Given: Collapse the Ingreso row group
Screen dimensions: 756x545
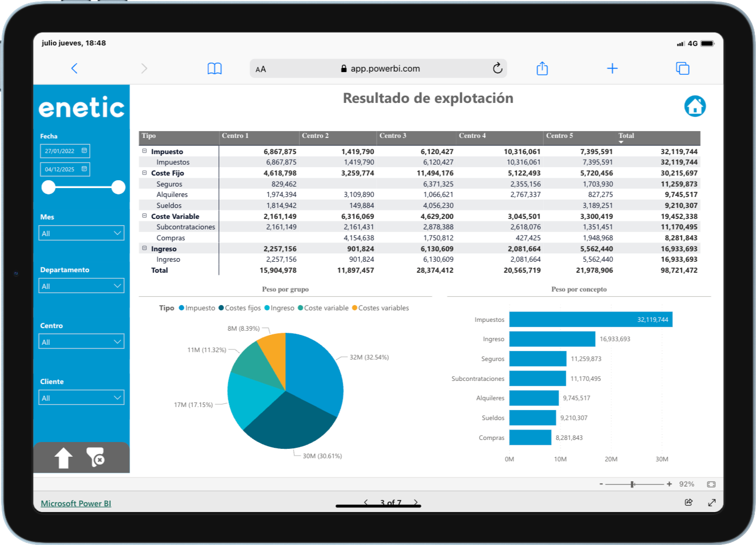Looking at the screenshot, I should coord(145,248).
